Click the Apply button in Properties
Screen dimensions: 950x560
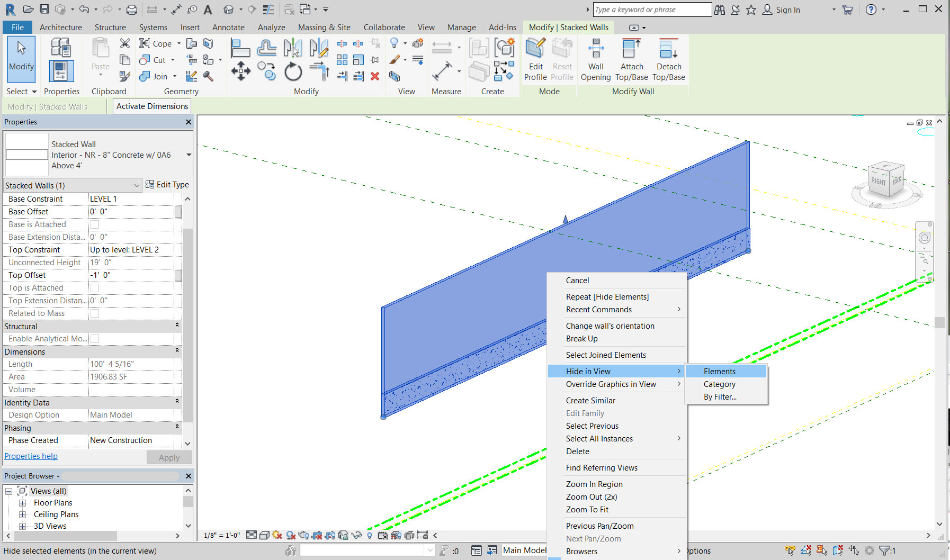tap(168, 457)
